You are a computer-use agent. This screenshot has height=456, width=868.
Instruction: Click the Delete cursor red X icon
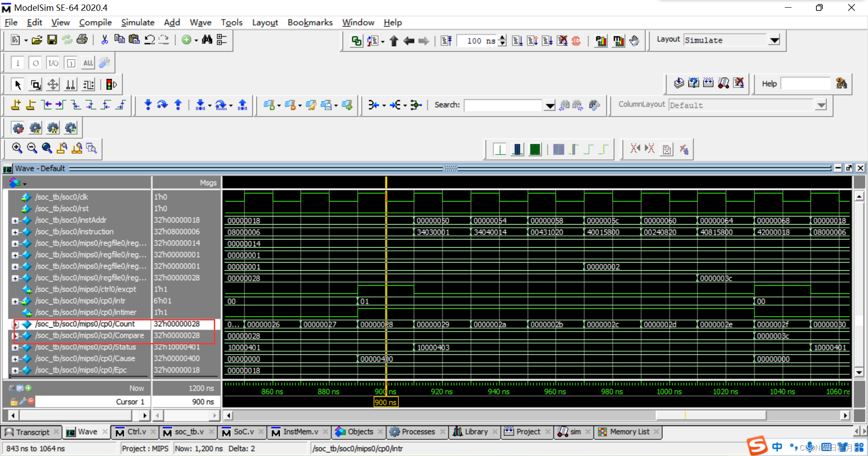[x=31, y=401]
